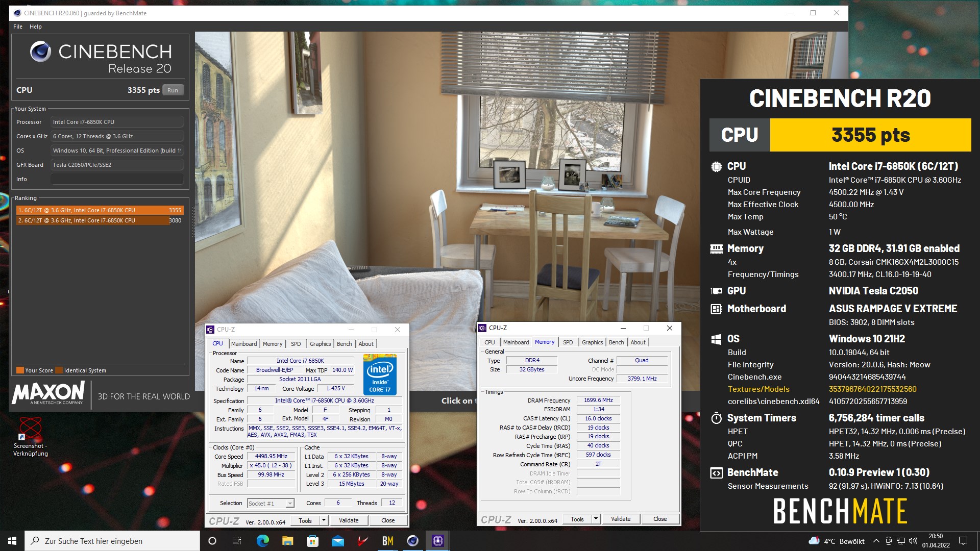Switch to Cinebench via taskbar icon
This screenshot has height=551, width=980.
[413, 541]
